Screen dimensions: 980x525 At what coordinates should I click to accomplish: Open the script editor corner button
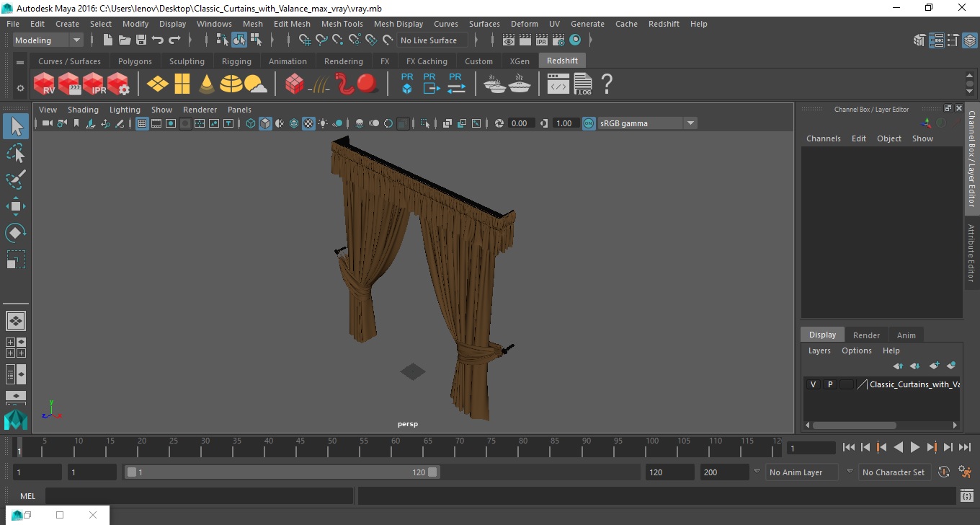967,496
